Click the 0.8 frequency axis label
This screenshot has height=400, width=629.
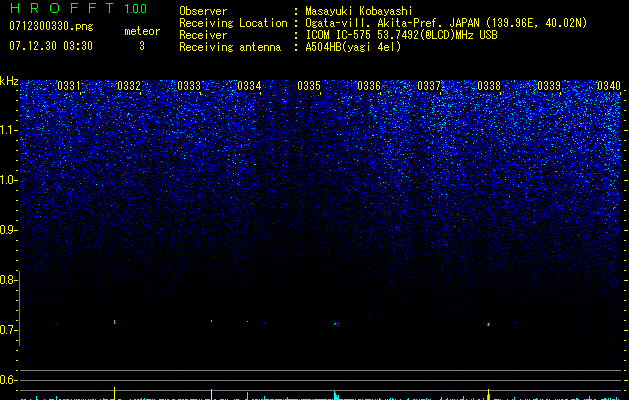(7, 280)
